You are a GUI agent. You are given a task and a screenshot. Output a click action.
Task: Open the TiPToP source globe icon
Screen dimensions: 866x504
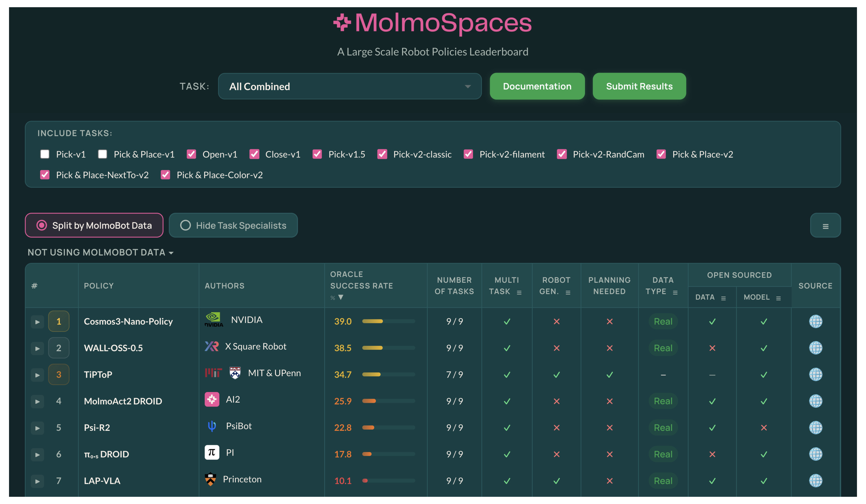tap(815, 374)
